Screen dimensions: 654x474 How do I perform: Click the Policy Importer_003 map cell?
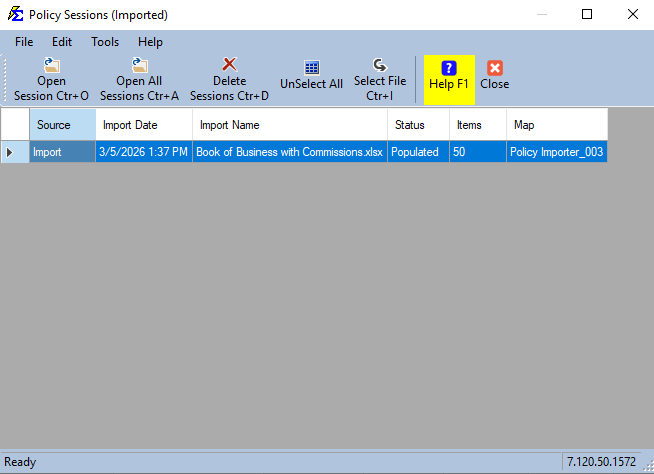557,152
